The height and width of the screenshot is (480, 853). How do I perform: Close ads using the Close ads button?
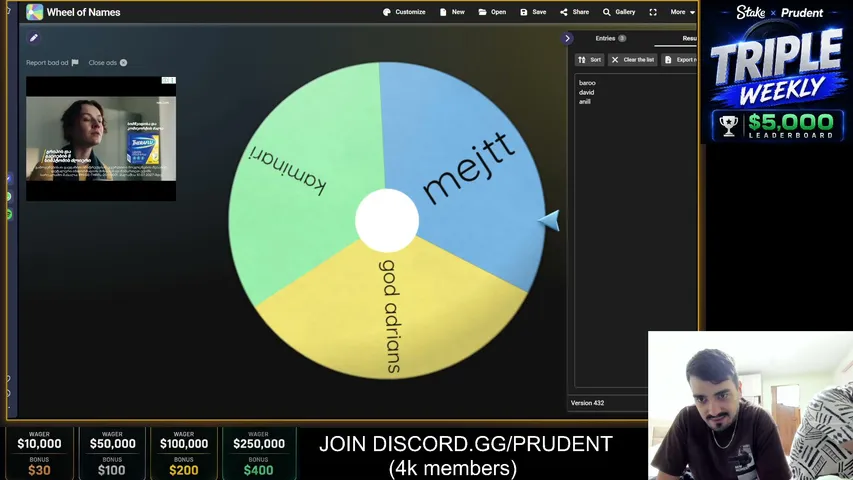point(108,63)
